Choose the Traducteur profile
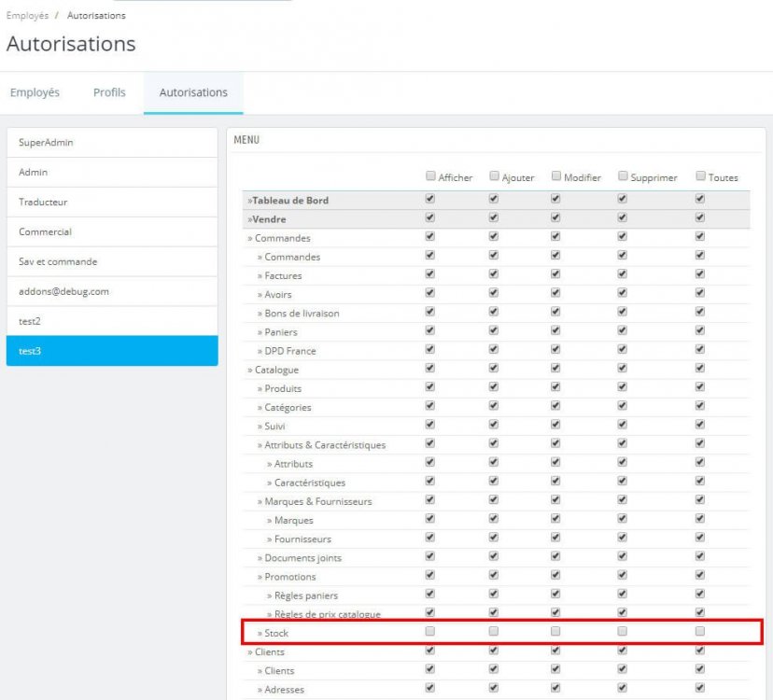Screen dimensions: 773x700 112,203
